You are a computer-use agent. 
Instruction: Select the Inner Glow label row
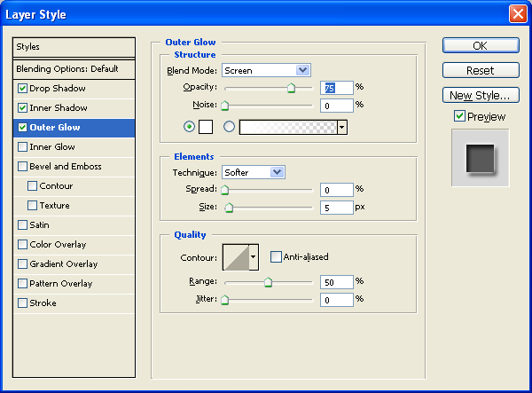[x=74, y=147]
